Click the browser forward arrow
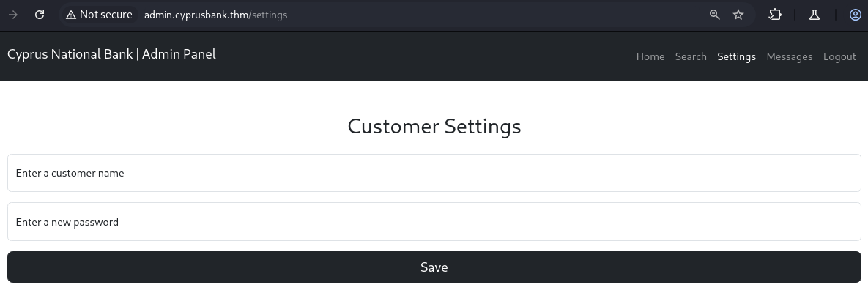 (x=13, y=15)
